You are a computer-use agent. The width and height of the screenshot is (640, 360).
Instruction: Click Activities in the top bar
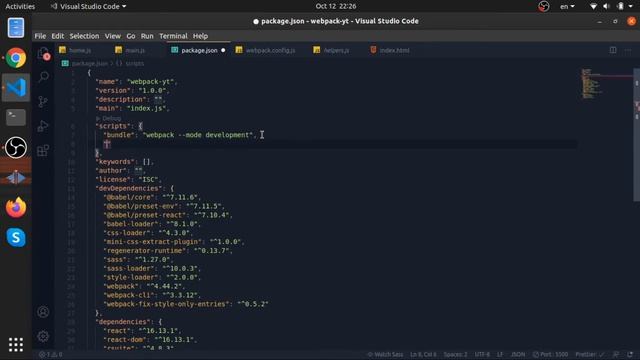tap(20, 7)
